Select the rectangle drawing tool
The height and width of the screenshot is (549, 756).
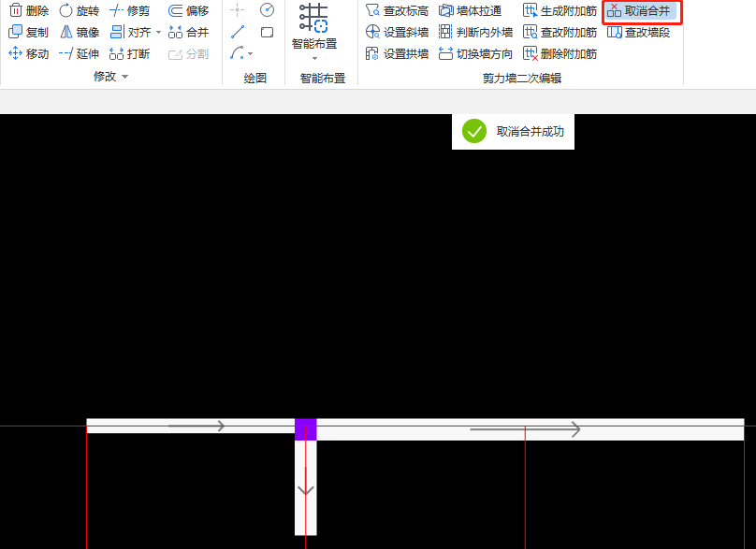pyautogui.click(x=267, y=33)
